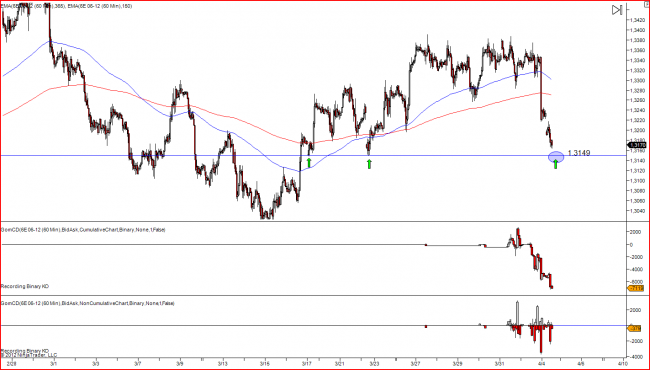Click the -4000 label in non-cumulative panel
This screenshot has width=650, height=370.
coord(637,357)
